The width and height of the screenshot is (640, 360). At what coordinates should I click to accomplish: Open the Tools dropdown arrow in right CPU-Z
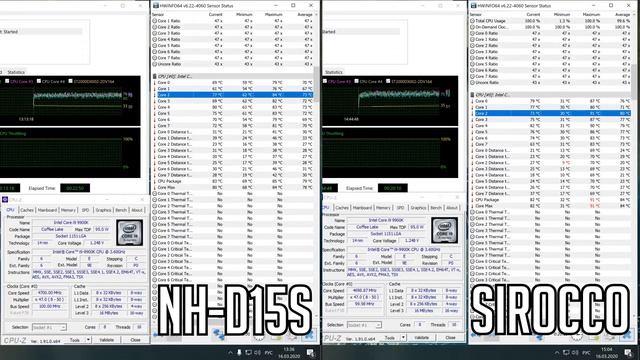coord(403,338)
